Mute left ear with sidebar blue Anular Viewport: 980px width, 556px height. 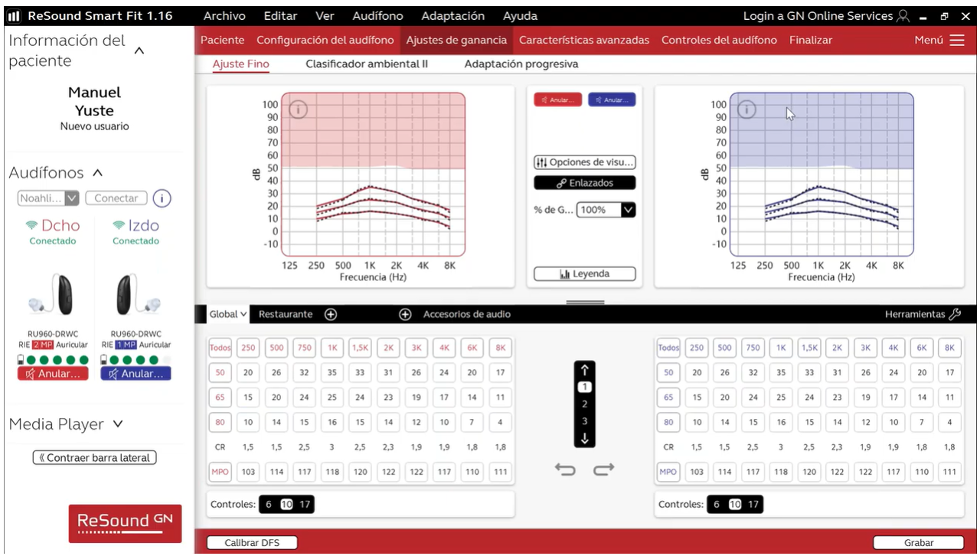(x=136, y=374)
